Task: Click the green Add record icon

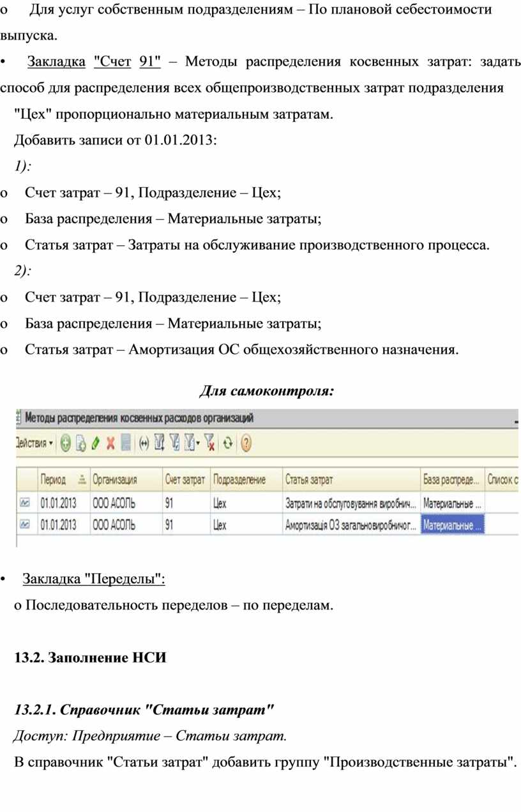Action: click(x=65, y=443)
